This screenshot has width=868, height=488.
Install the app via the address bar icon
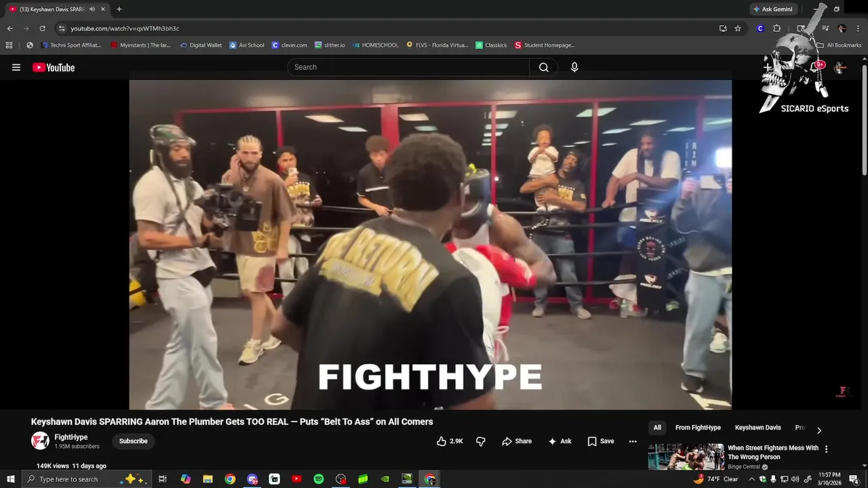click(x=723, y=28)
